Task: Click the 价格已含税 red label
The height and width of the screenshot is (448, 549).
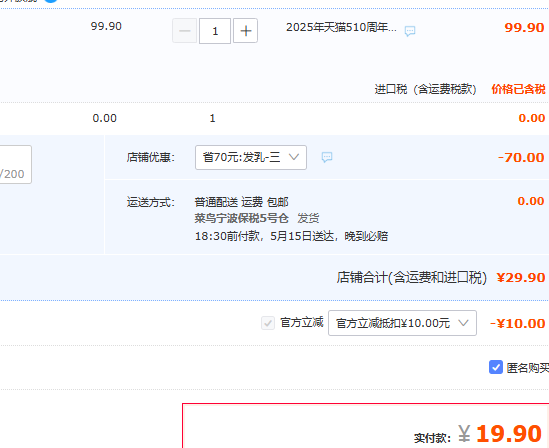Action: click(x=518, y=89)
